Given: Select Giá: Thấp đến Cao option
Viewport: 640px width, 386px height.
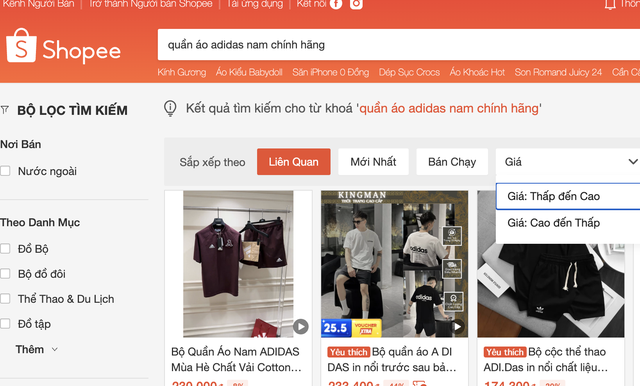Looking at the screenshot, I should coord(568,196).
